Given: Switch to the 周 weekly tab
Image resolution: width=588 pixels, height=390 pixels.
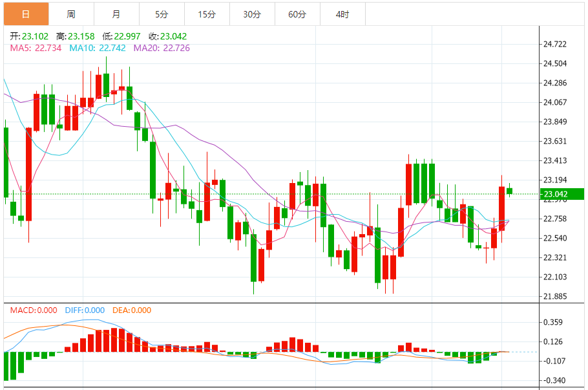Looking at the screenshot, I should click(x=71, y=14).
